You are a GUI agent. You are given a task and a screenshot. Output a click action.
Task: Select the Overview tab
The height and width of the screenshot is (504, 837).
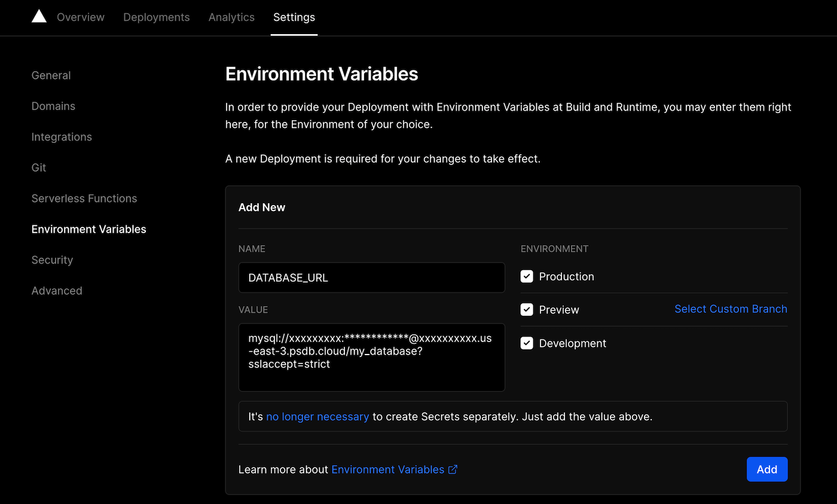click(x=80, y=17)
